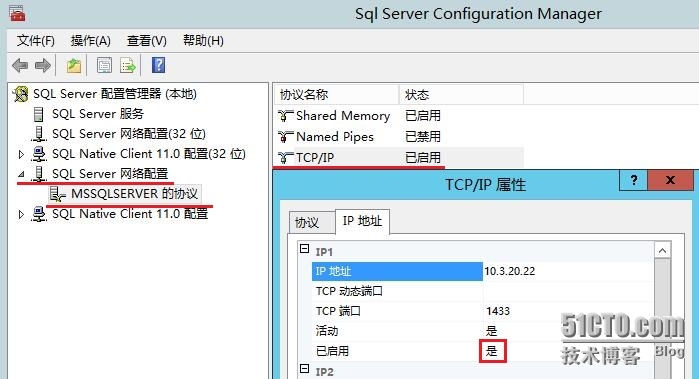Click the Sql Server Configuration Manager title icon

pyautogui.click(x=17, y=13)
